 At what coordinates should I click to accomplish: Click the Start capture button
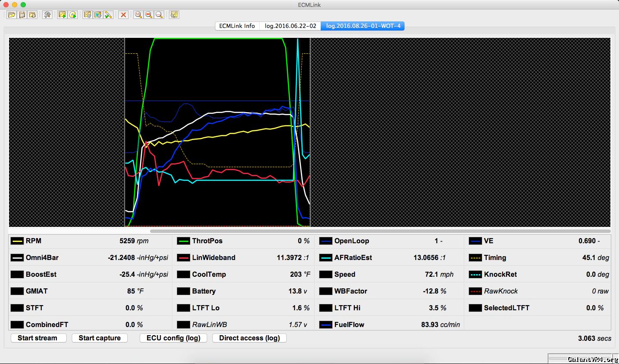coord(100,338)
